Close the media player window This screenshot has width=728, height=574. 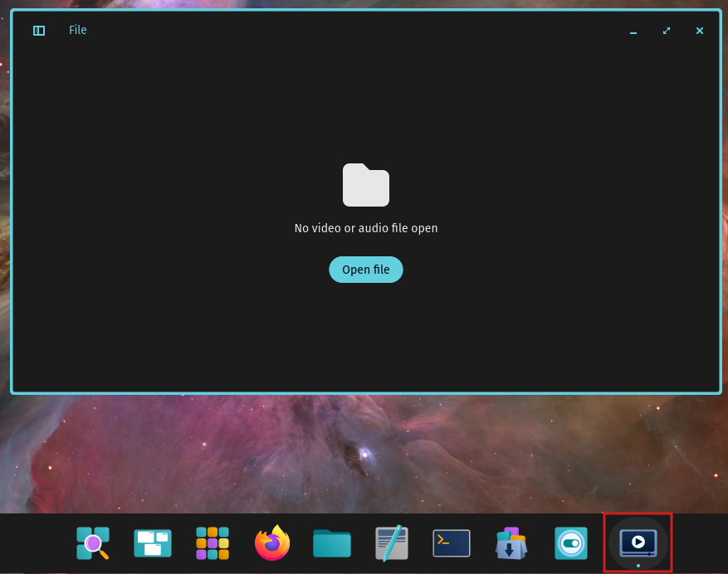click(699, 30)
